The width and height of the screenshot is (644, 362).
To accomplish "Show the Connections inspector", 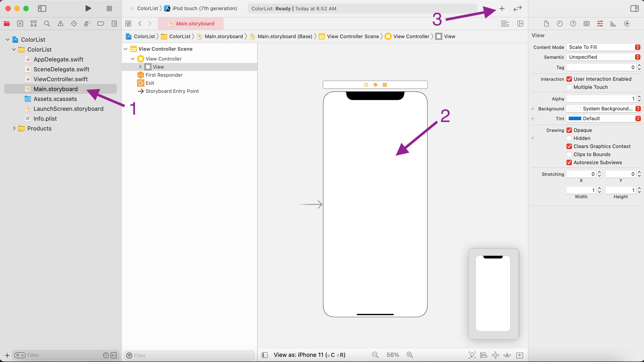I will (x=627, y=24).
